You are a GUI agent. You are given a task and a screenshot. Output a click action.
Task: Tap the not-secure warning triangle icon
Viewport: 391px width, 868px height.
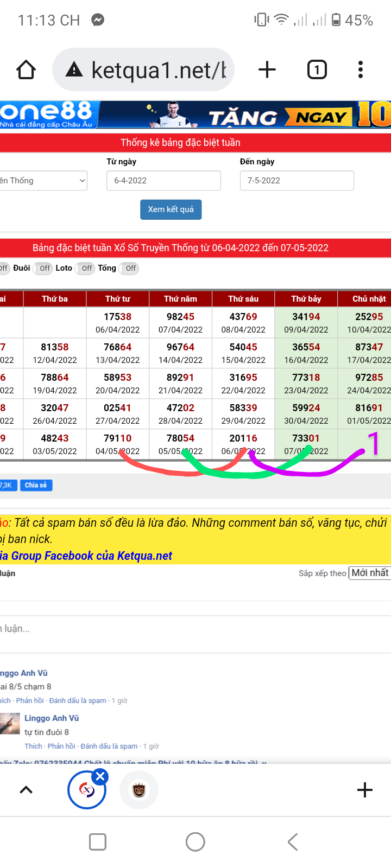pos(74,69)
